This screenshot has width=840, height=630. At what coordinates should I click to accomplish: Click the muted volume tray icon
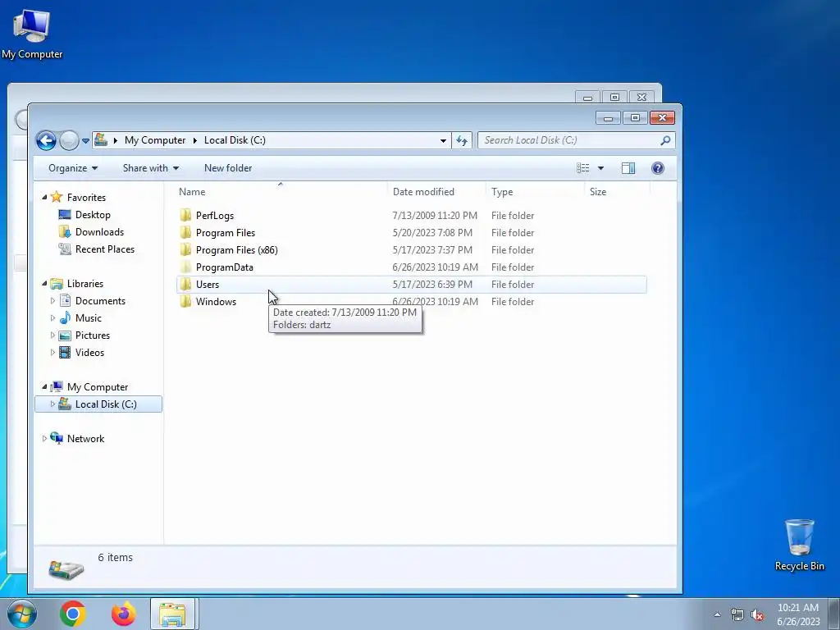pos(757,615)
